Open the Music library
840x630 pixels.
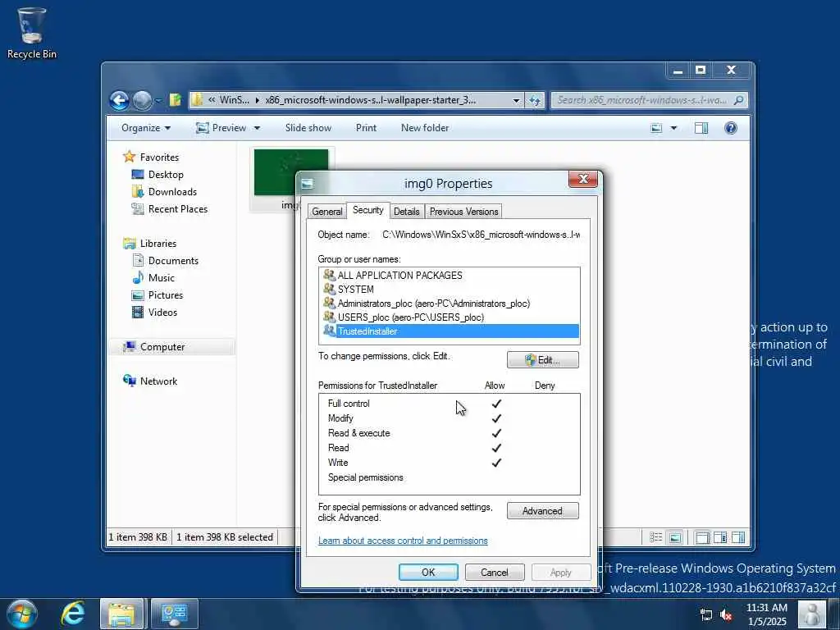click(x=162, y=277)
